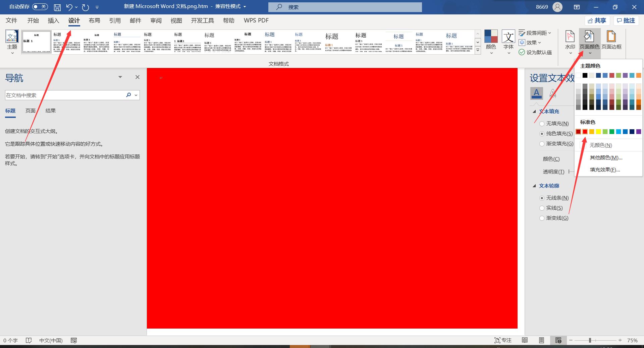Pick the black theme color swatch
Viewport: 644px width, 348px height.
point(585,75)
